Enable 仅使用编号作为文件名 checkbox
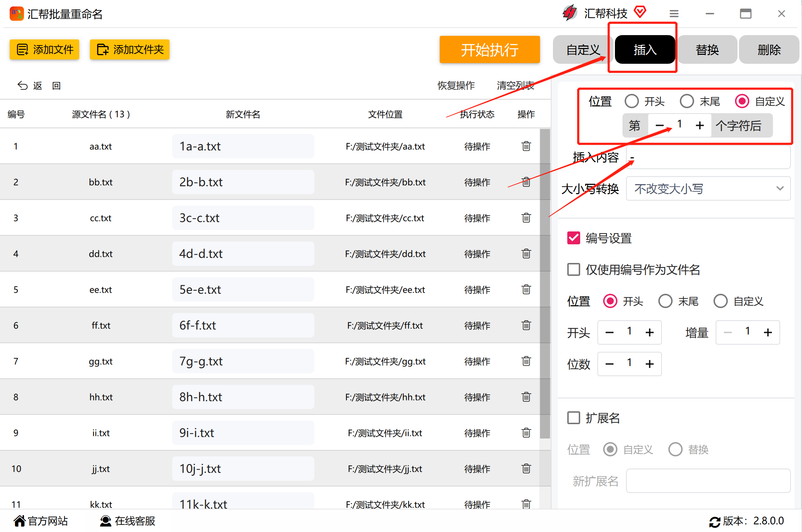 [574, 269]
